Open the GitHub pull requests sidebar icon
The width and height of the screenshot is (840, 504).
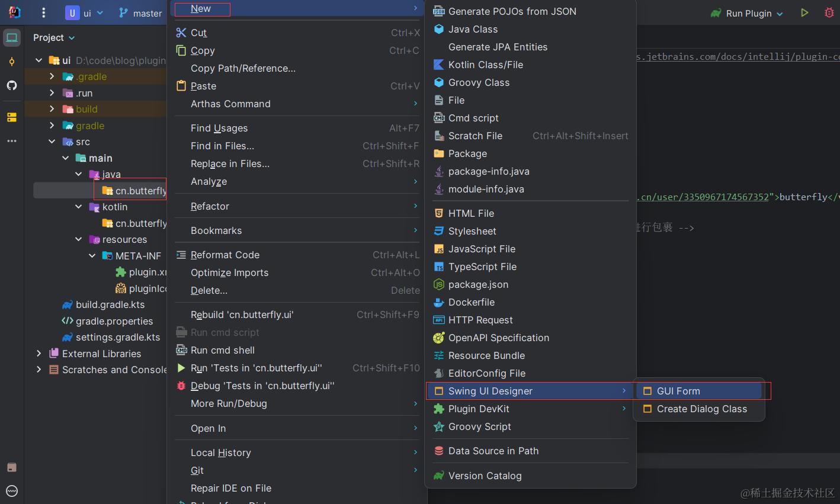tap(12, 85)
